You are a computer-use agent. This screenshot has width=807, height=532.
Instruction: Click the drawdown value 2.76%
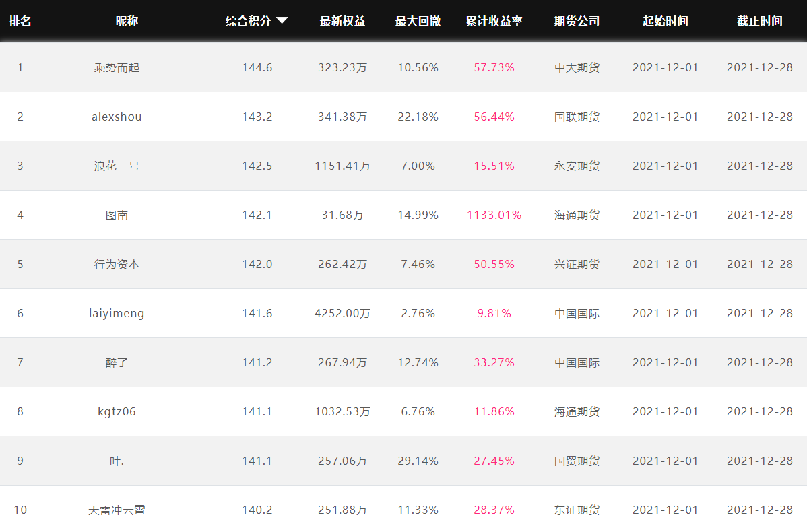418,313
